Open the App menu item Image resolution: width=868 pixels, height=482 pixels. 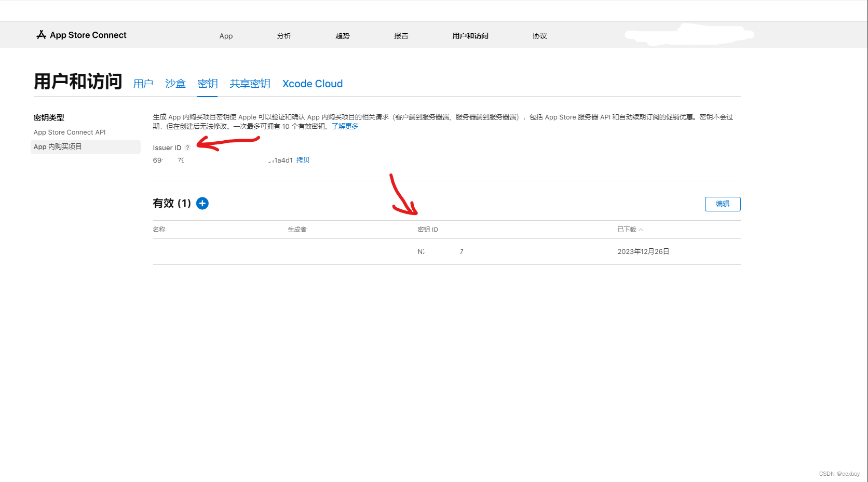[226, 36]
